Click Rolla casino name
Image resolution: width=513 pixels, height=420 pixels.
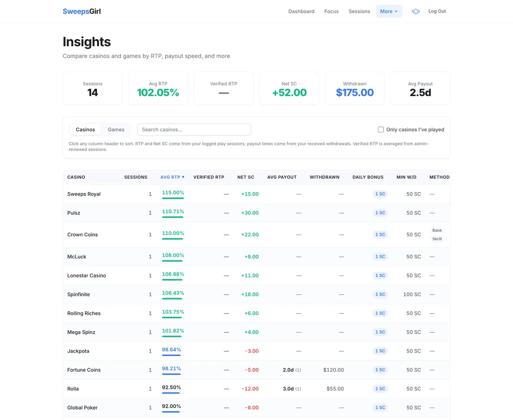pos(73,389)
